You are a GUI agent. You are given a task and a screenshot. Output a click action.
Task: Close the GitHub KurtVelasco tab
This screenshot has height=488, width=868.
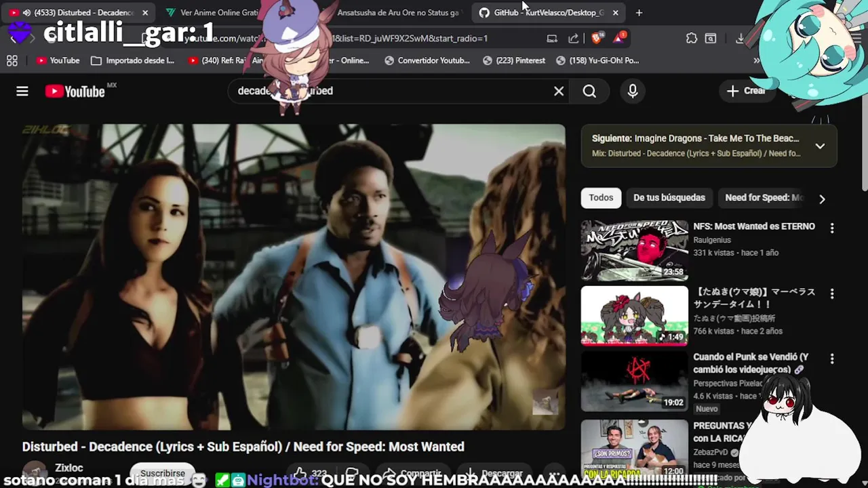pos(615,12)
